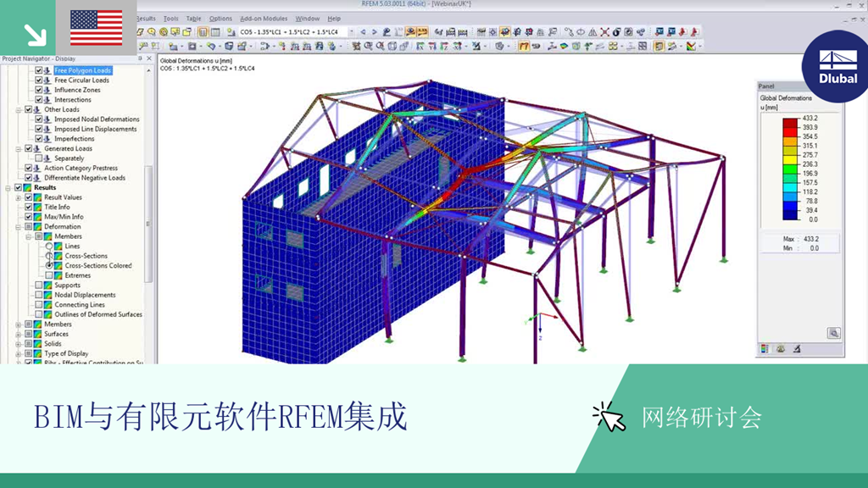Select the Lines radio button under Members

click(x=49, y=247)
